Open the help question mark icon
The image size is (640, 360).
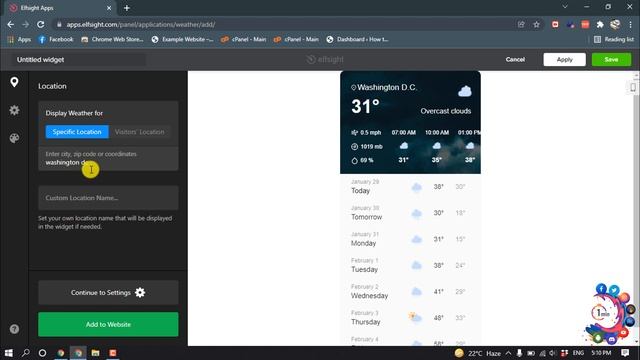coord(14,329)
